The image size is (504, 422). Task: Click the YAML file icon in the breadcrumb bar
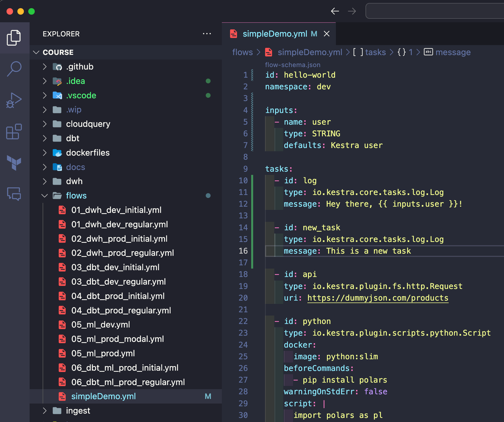[268, 52]
